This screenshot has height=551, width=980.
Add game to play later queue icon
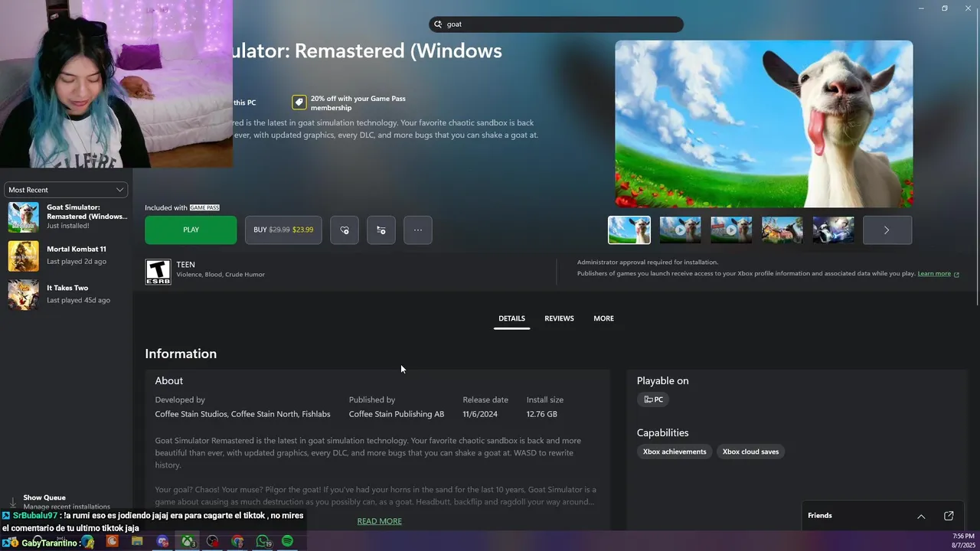point(381,230)
